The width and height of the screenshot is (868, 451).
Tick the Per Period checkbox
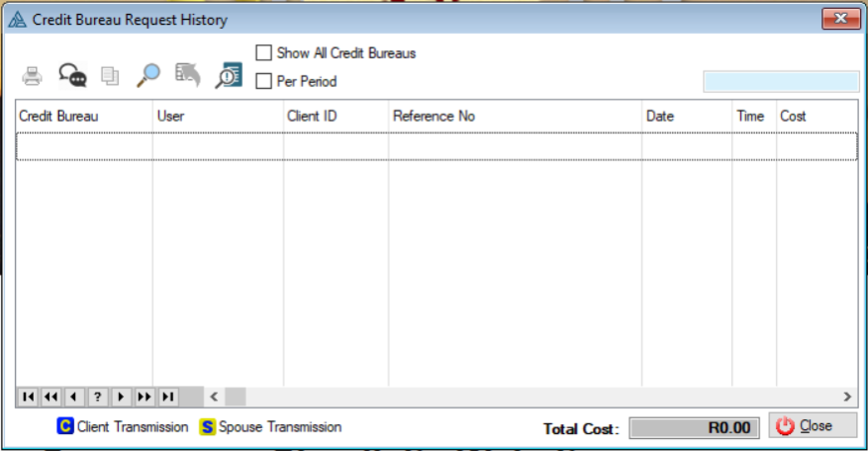[264, 81]
